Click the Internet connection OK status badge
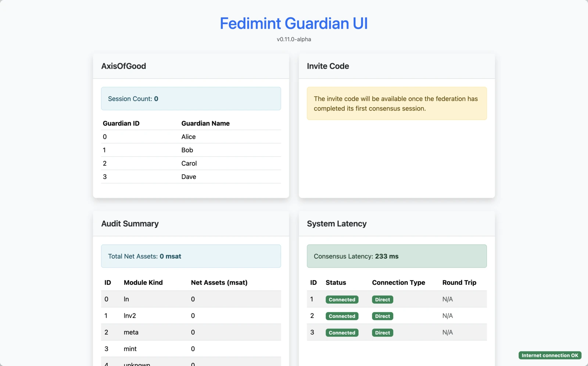The width and height of the screenshot is (588, 366). coord(549,355)
